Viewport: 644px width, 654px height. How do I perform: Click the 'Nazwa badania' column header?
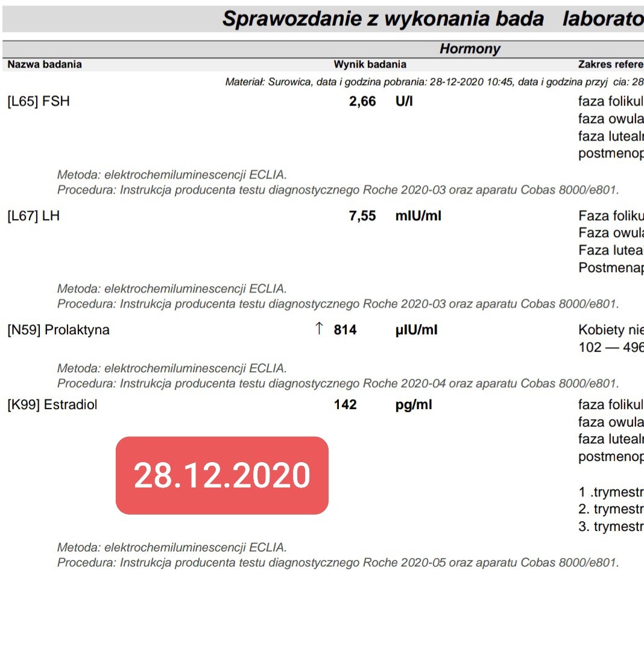click(x=45, y=64)
